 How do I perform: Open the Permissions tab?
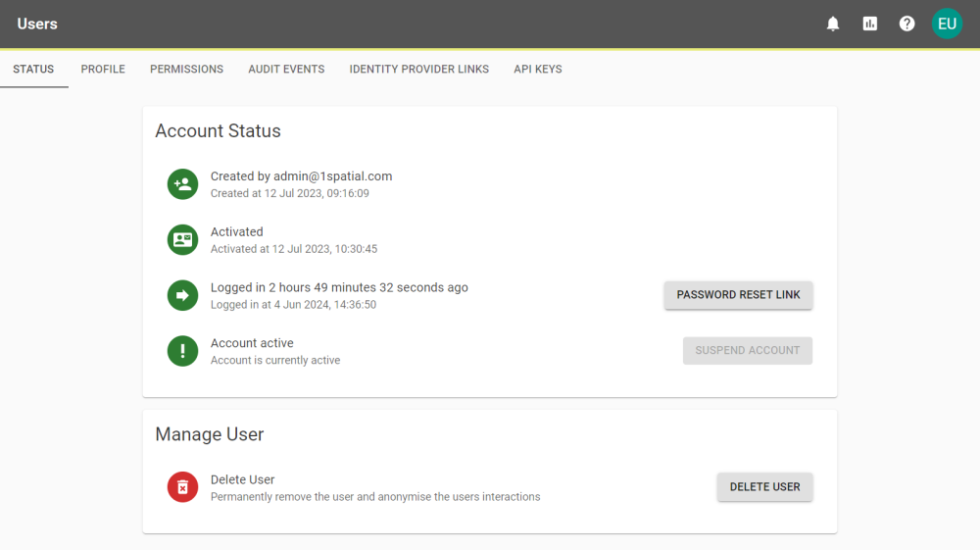186,70
